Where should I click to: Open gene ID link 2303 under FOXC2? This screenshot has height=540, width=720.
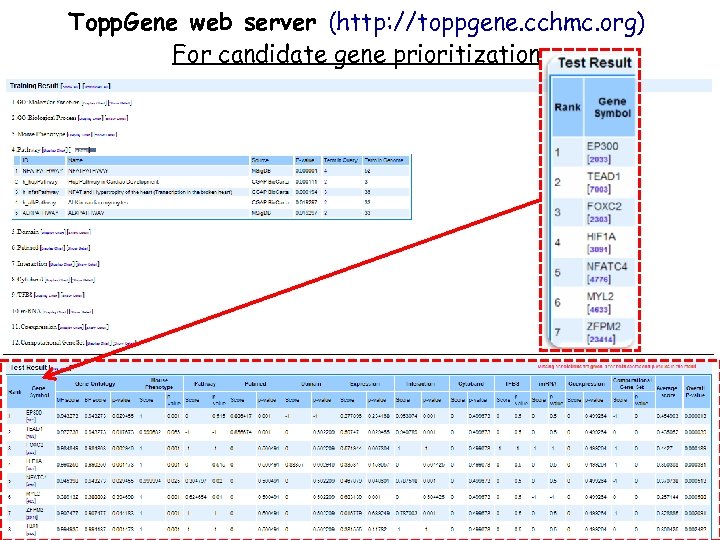(599, 219)
